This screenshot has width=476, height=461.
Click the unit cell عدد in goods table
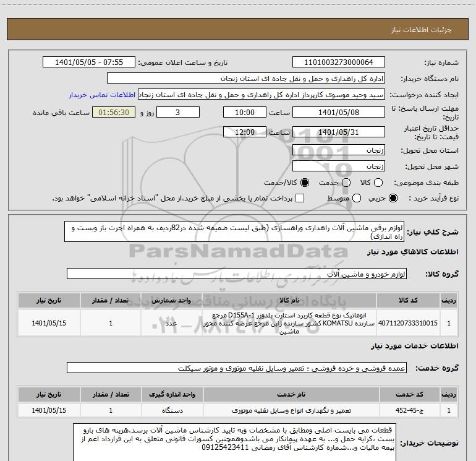coord(171,323)
